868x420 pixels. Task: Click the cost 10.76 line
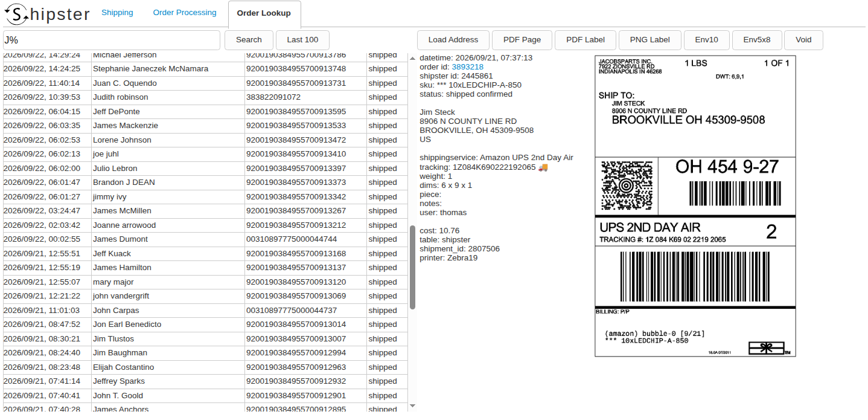(439, 231)
